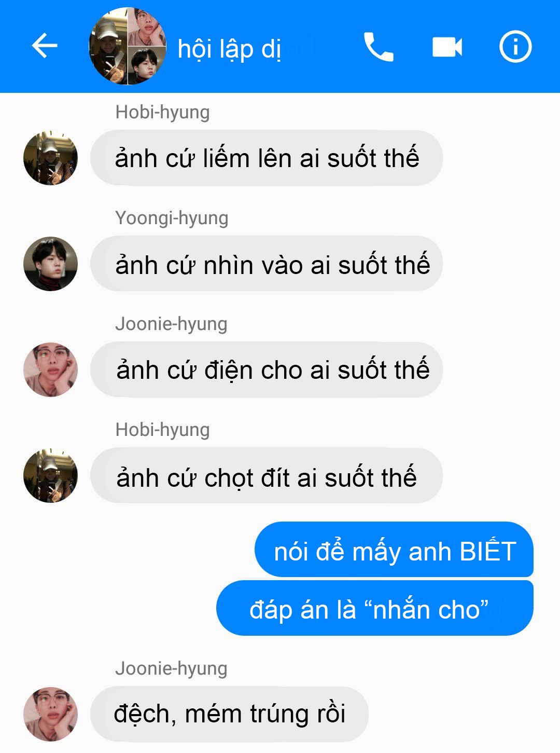Start a video call with the group
The height and width of the screenshot is (753, 560).
tap(447, 47)
